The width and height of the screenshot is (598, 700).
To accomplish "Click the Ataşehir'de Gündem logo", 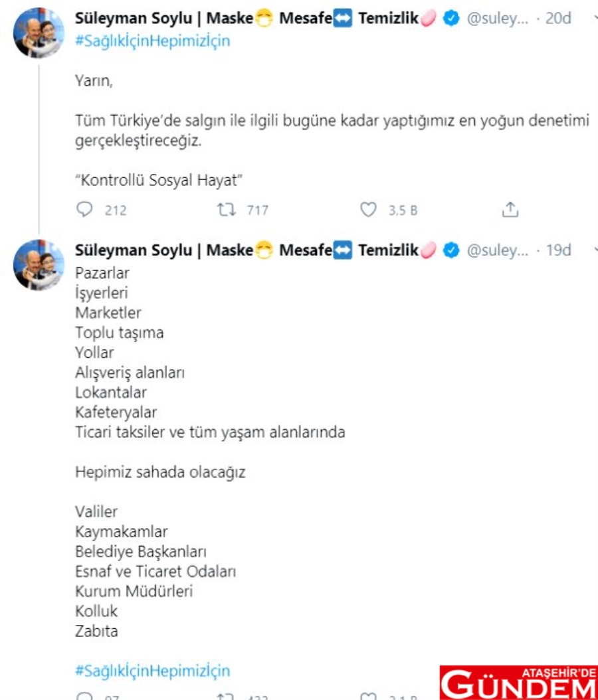I will (518, 682).
